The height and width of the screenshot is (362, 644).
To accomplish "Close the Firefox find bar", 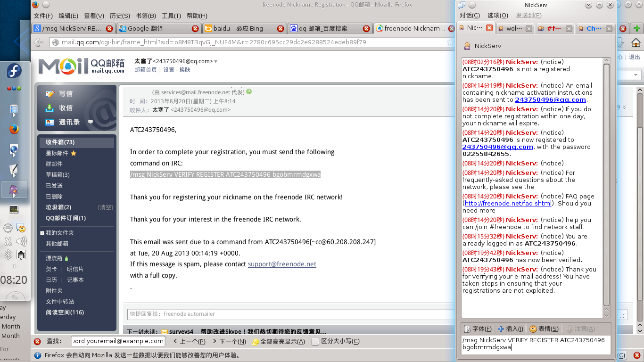I will [37, 341].
